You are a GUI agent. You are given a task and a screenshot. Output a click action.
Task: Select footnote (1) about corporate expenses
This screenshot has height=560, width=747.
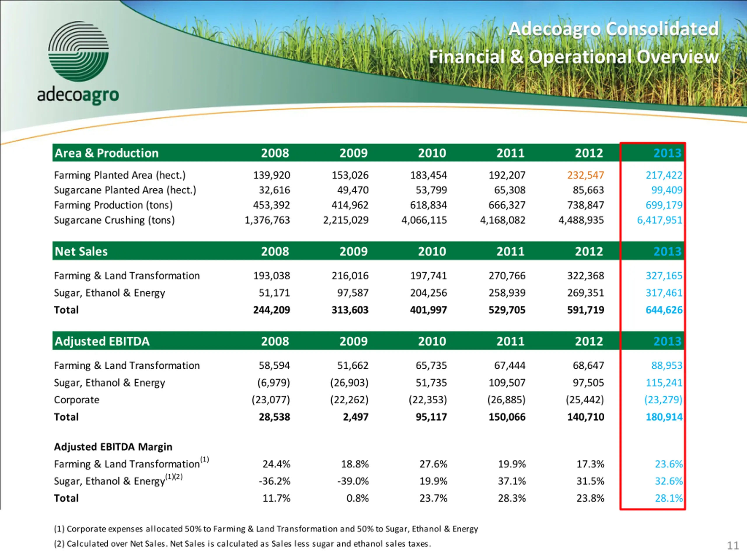point(266,528)
